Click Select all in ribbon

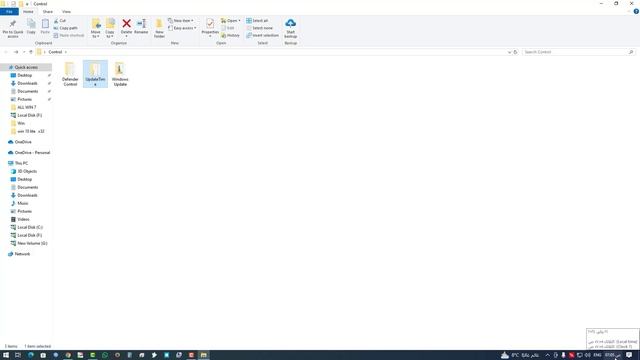pyautogui.click(x=257, y=20)
